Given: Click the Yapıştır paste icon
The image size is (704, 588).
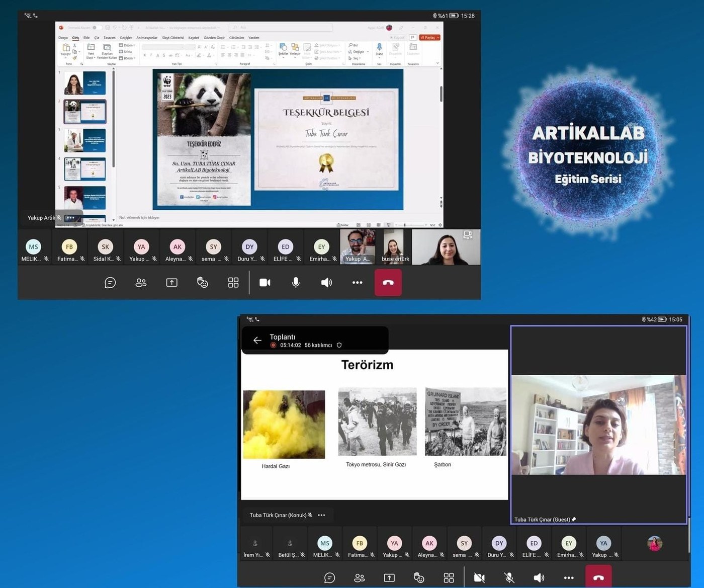Looking at the screenshot, I should point(66,50).
